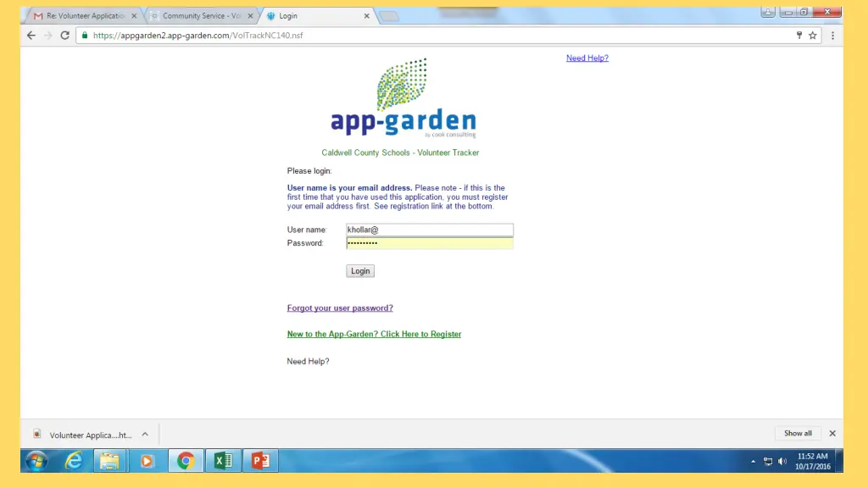The image size is (868, 488).
Task: Bookmark this page with the star icon
Action: point(813,36)
